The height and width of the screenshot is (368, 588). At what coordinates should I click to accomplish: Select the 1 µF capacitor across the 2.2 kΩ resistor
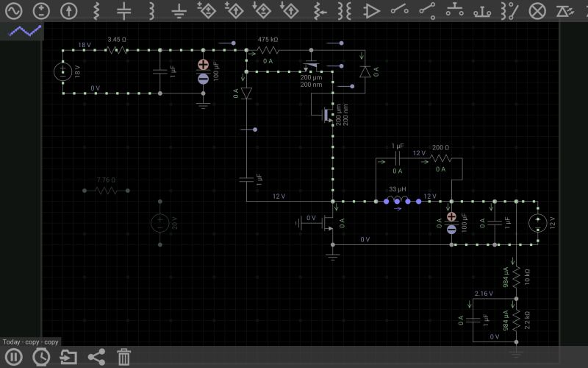(473, 320)
